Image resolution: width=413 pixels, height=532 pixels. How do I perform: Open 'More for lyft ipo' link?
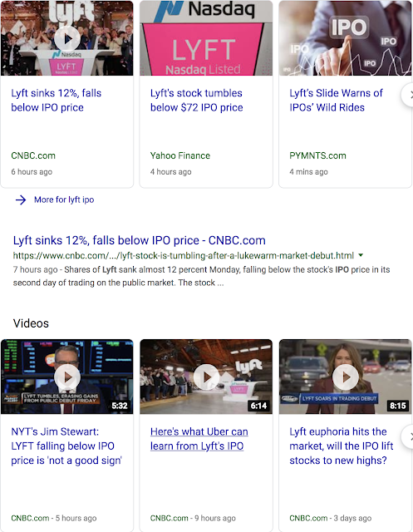click(x=64, y=199)
